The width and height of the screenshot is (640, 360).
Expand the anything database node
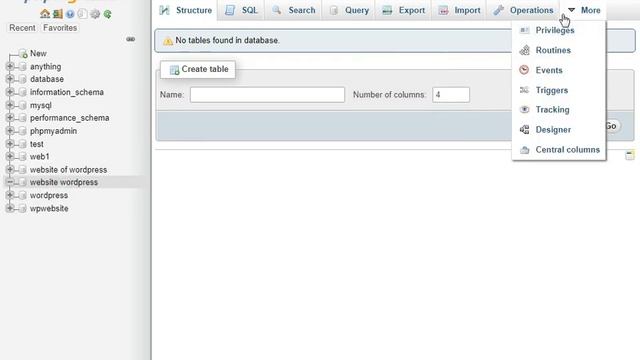(x=10, y=66)
